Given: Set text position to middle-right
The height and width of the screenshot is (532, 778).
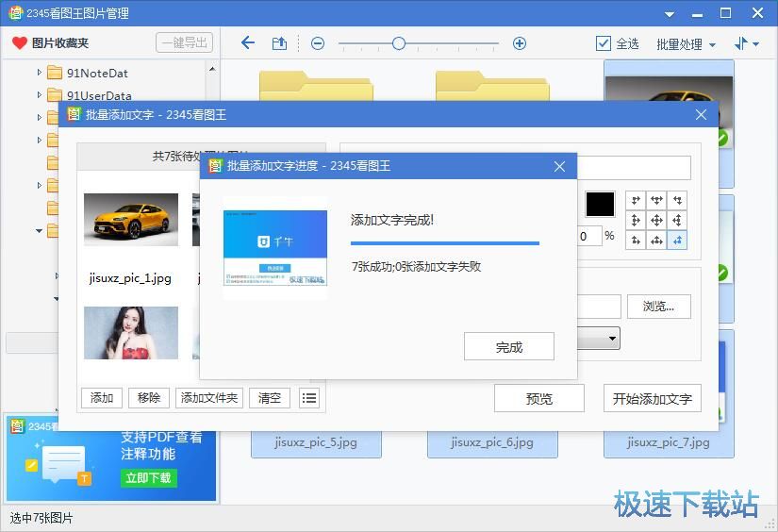Looking at the screenshot, I should coord(677,220).
